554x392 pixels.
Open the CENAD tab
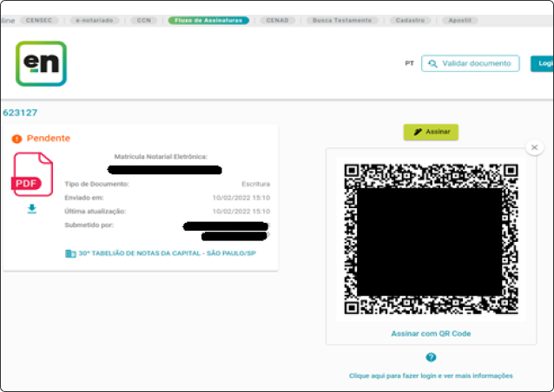[x=278, y=20]
